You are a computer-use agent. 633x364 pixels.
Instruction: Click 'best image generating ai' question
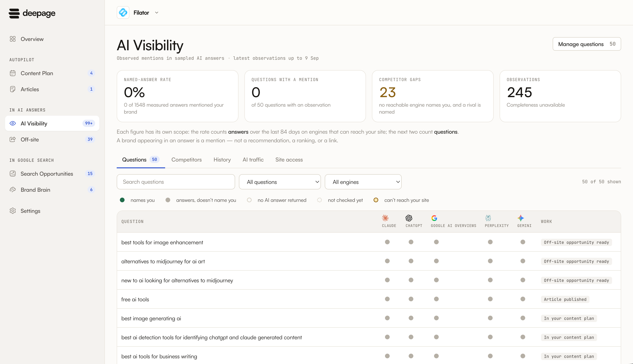click(x=151, y=318)
